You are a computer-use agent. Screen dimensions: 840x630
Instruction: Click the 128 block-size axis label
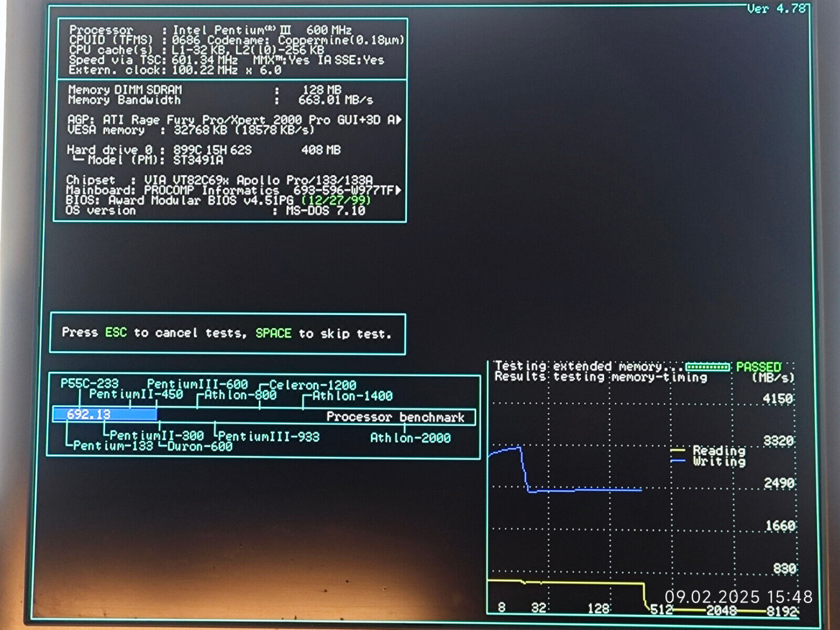[x=598, y=608]
